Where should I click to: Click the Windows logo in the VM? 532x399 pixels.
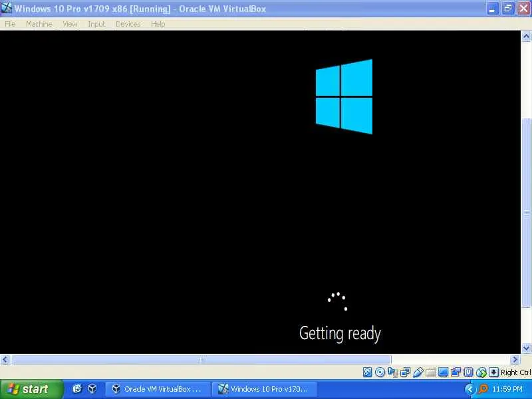344,96
